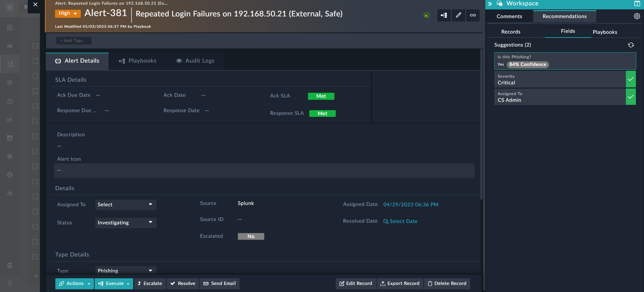Expand the Actions menu button

click(x=74, y=284)
